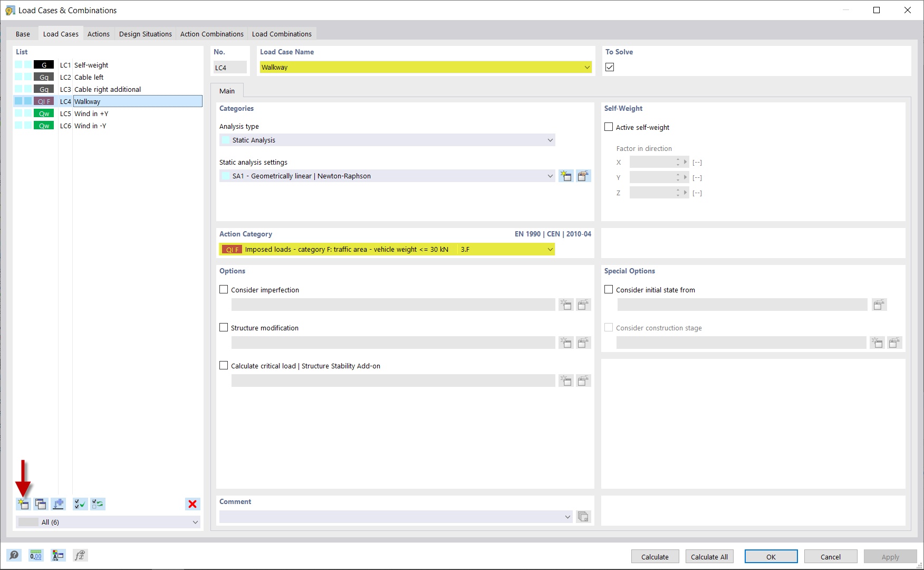Click the black G color tag of LC1
Screen dimensions: 924x570
[44, 65]
